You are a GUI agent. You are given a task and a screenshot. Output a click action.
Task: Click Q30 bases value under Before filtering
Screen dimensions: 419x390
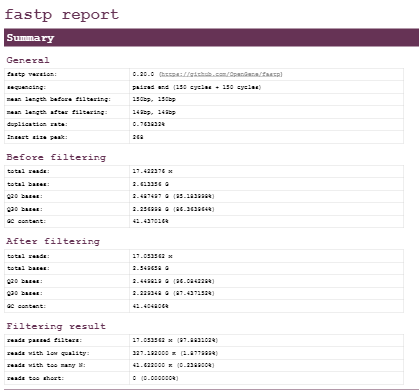pos(173,209)
